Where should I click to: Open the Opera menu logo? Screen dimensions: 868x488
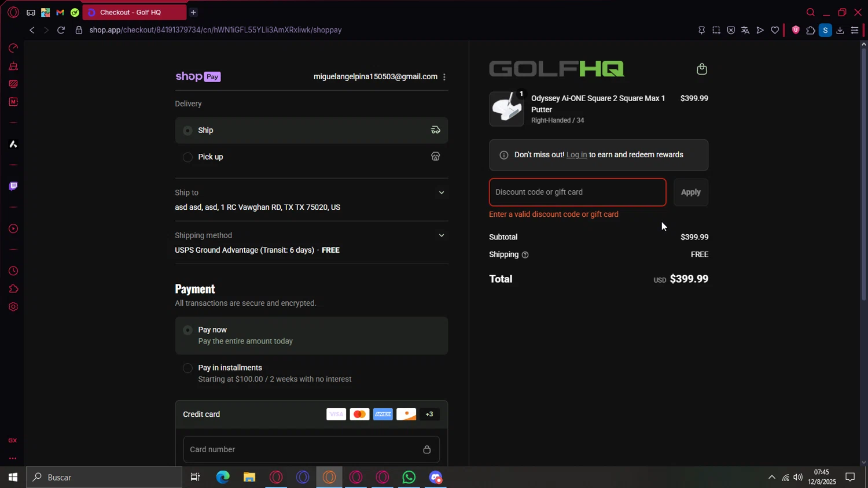click(x=13, y=12)
